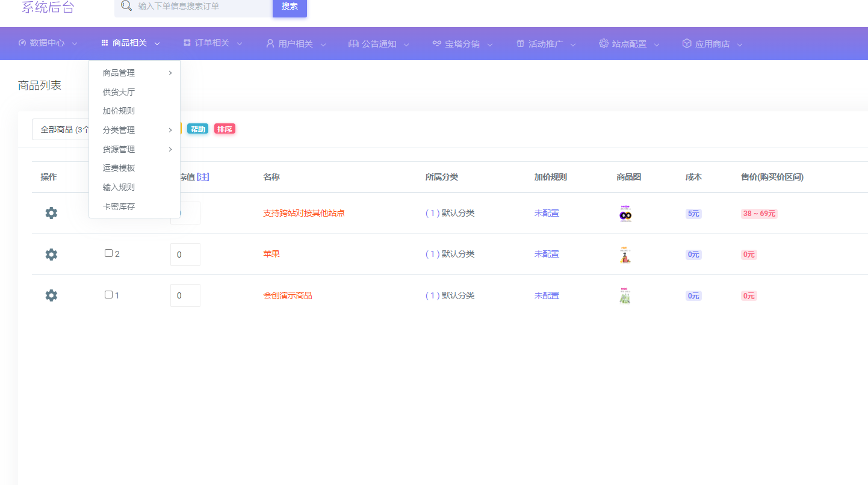Image resolution: width=868 pixels, height=485 pixels.
Task: Select 供货大厅 from the dropdown menu
Action: point(119,92)
